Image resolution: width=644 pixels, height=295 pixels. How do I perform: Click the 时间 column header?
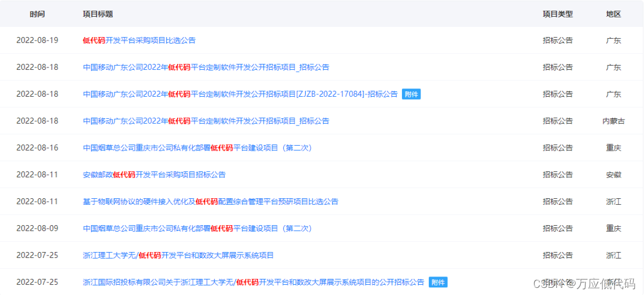coord(38,14)
